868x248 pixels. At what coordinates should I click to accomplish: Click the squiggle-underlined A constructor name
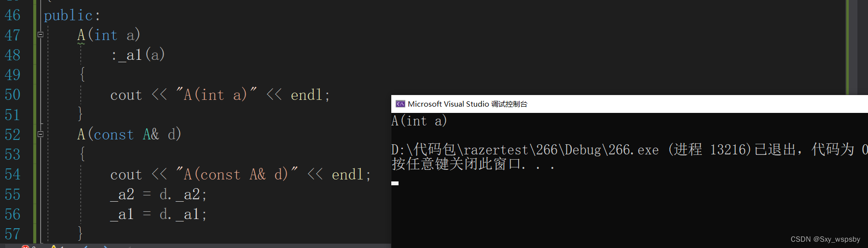tap(81, 35)
